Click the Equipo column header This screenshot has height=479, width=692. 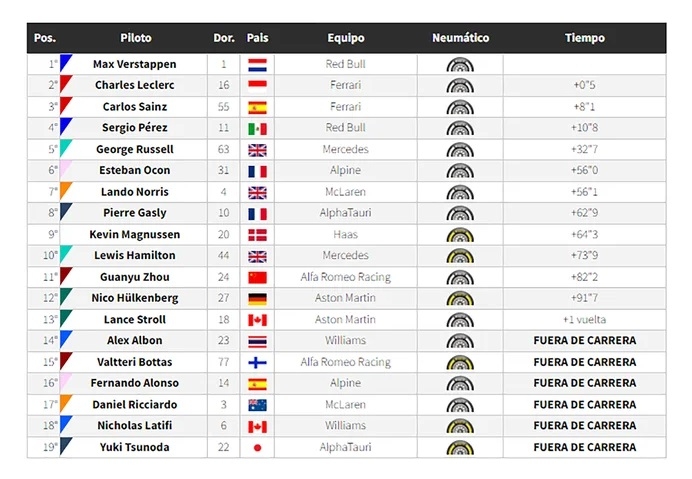pyautogui.click(x=346, y=38)
